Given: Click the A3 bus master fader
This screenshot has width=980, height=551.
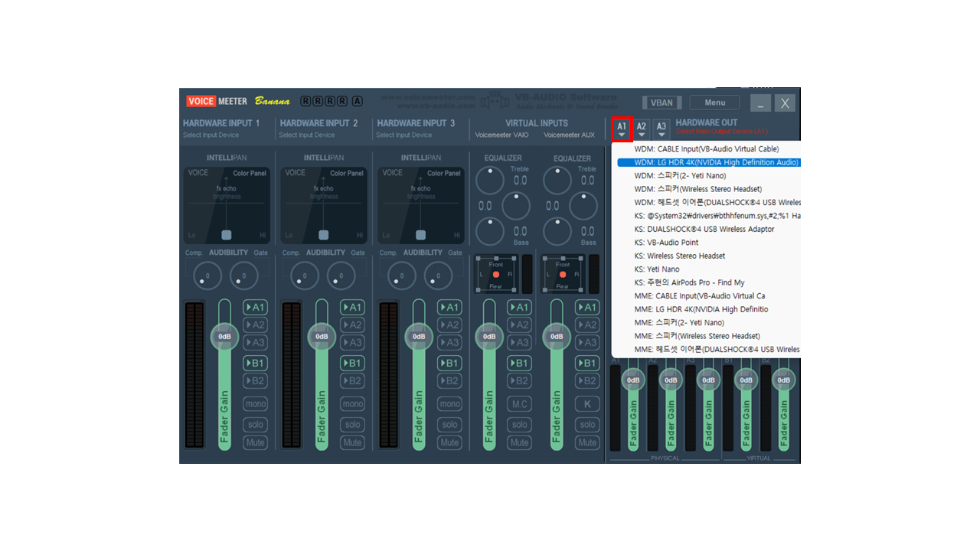Looking at the screenshot, I should 708,380.
